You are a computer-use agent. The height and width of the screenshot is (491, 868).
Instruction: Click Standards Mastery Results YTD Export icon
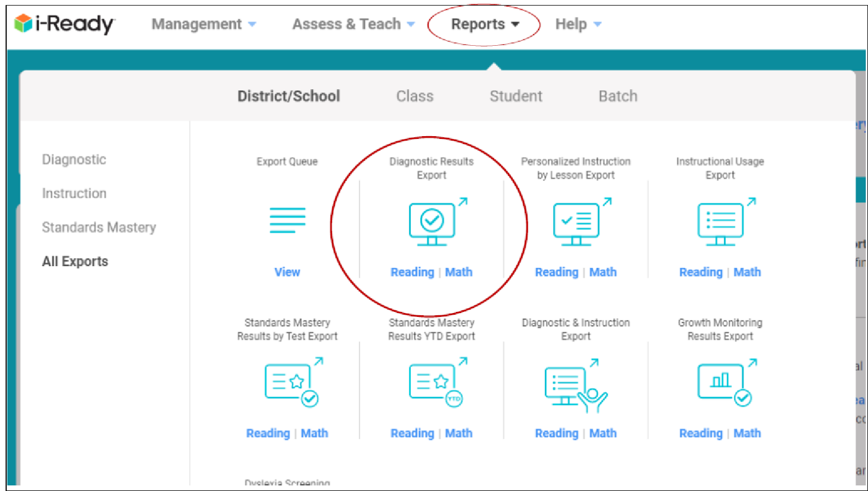coord(435,383)
